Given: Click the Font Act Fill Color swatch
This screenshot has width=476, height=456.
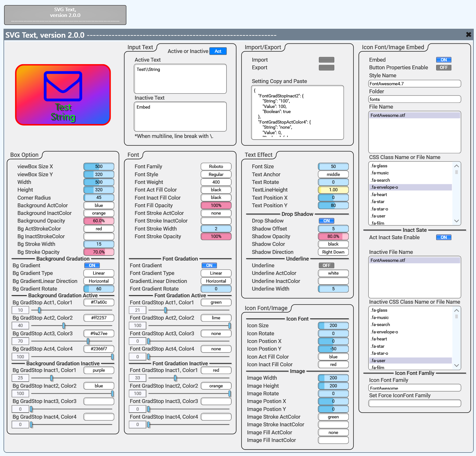Looking at the screenshot, I should click(x=216, y=190).
